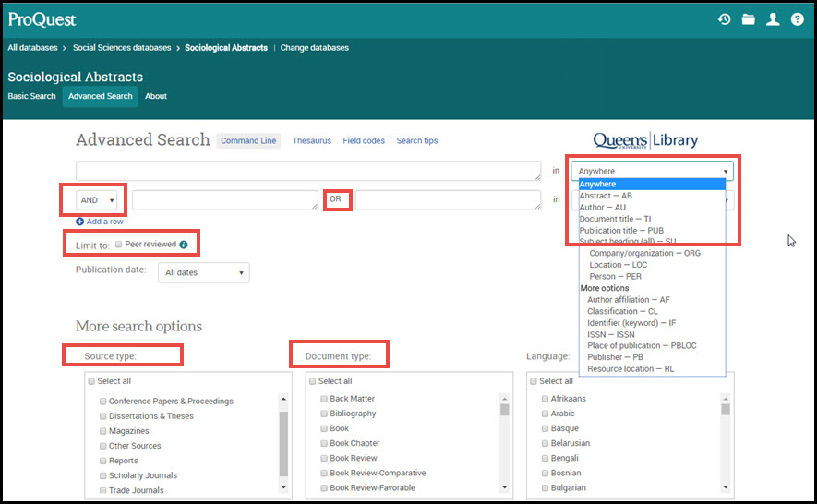
Task: Open the Search tips link
Action: point(417,140)
